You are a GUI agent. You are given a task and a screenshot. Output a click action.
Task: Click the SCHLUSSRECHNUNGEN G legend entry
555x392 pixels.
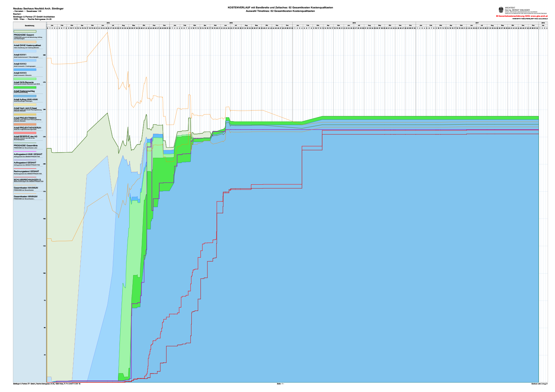(27, 180)
